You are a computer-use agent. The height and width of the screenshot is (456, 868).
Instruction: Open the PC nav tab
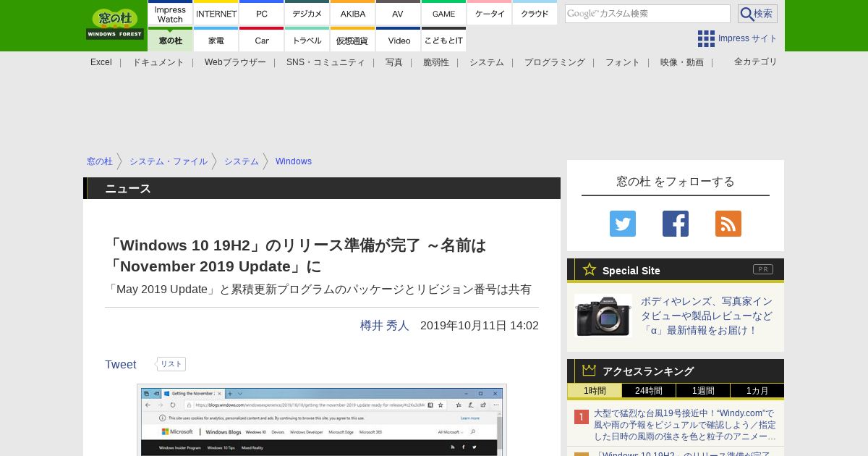tap(262, 12)
